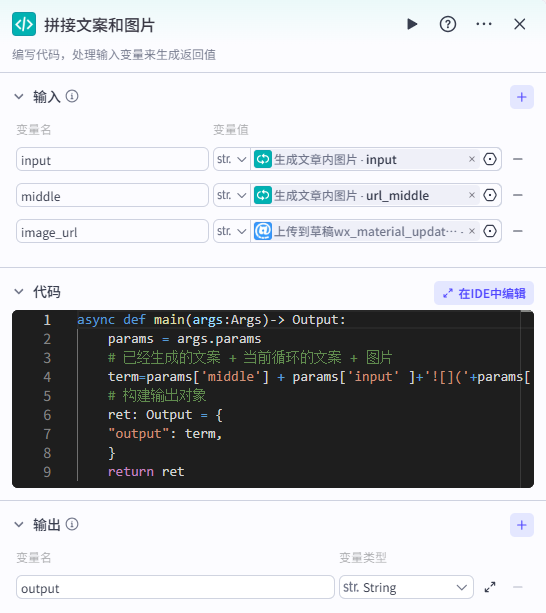Viewport: 546px width, 613px height.
Task: Click code line 6 ret: Output
Action: click(165, 415)
